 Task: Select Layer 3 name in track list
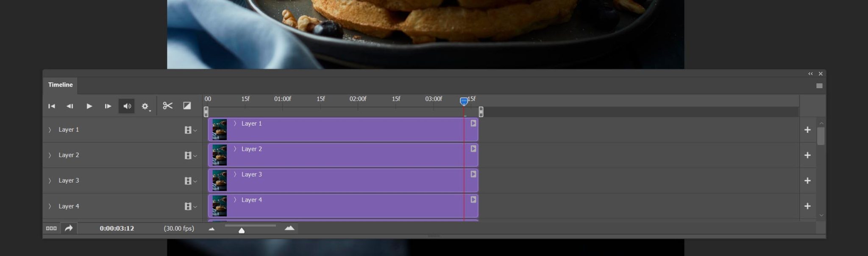click(69, 180)
